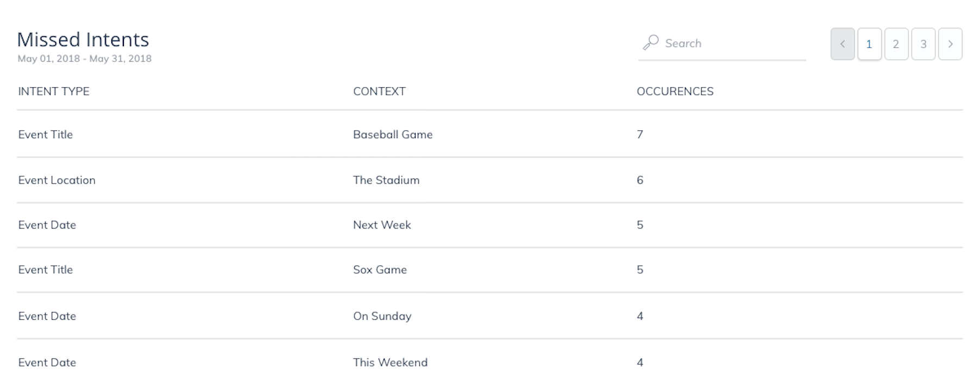Open page 2 of results
This screenshot has height=381, width=980.
[x=896, y=44]
